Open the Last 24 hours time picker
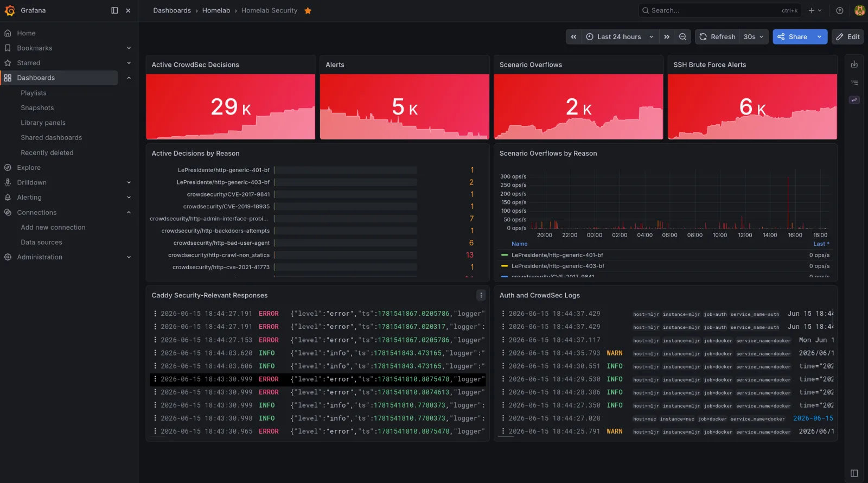Screen dimensions: 868x483 (620, 37)
